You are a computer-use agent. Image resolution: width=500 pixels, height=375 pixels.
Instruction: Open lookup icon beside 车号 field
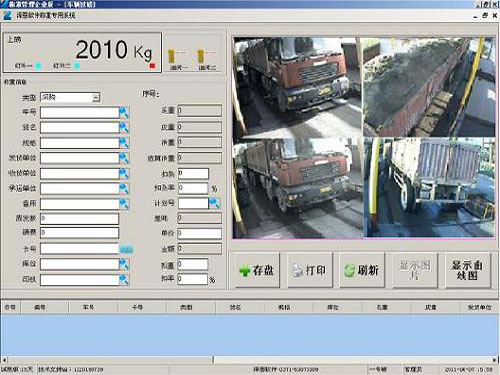click(x=124, y=113)
